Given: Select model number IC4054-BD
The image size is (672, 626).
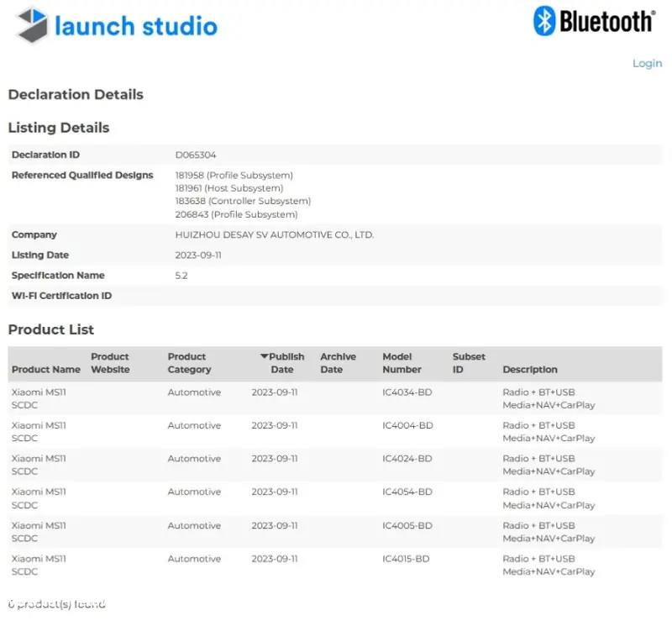Looking at the screenshot, I should point(407,492).
